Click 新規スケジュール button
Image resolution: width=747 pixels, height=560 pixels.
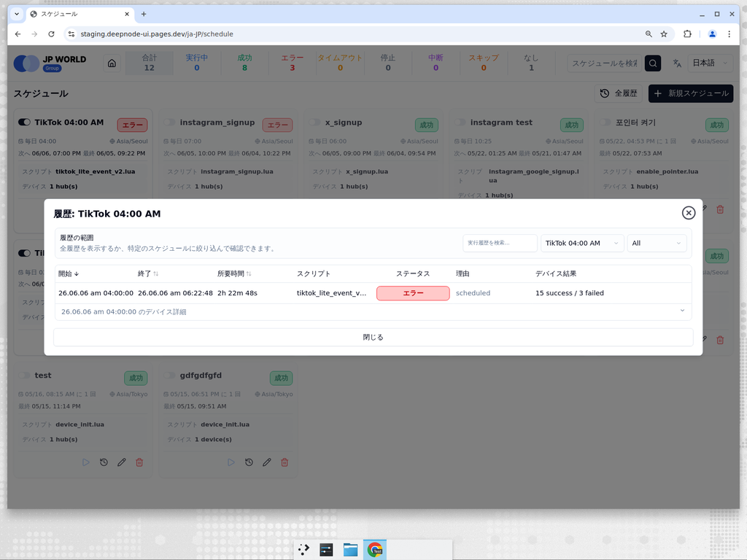point(691,93)
